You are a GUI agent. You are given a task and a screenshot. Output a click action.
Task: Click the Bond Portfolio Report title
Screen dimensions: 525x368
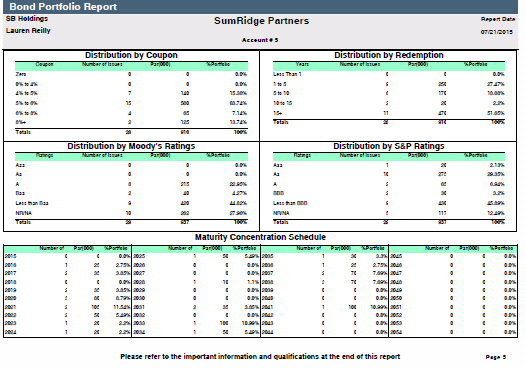pyautogui.click(x=63, y=7)
